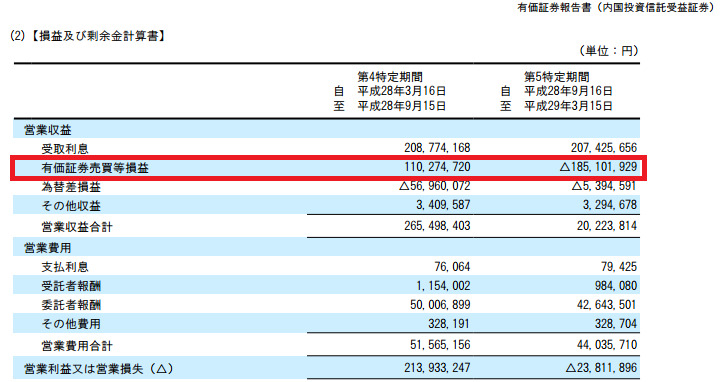722x382 pixels.
Task: Select the row label 支払利息
Action: [x=65, y=267]
